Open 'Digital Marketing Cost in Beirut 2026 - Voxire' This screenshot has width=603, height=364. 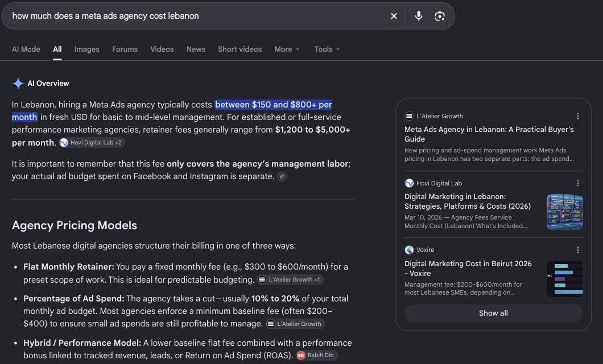click(468, 268)
